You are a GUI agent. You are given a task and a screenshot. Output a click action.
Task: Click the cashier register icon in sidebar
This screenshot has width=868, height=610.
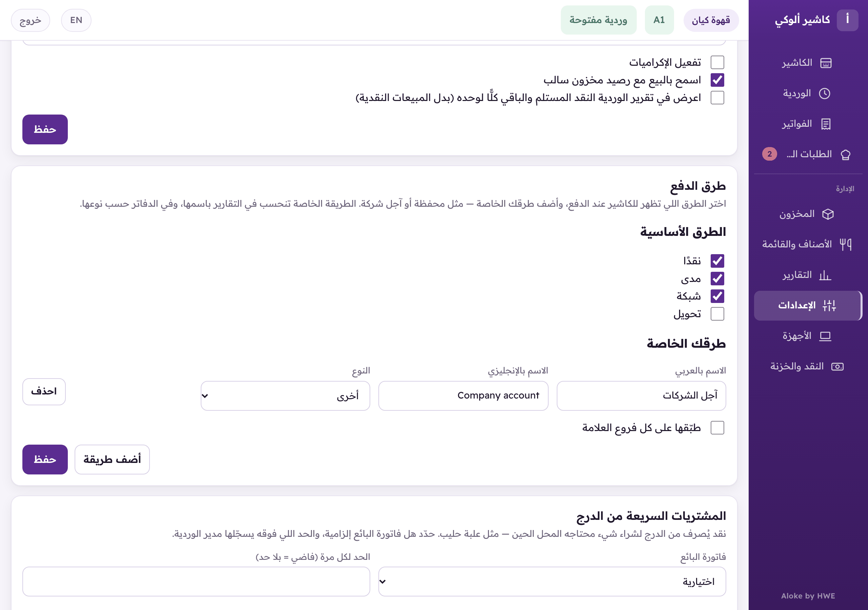826,63
